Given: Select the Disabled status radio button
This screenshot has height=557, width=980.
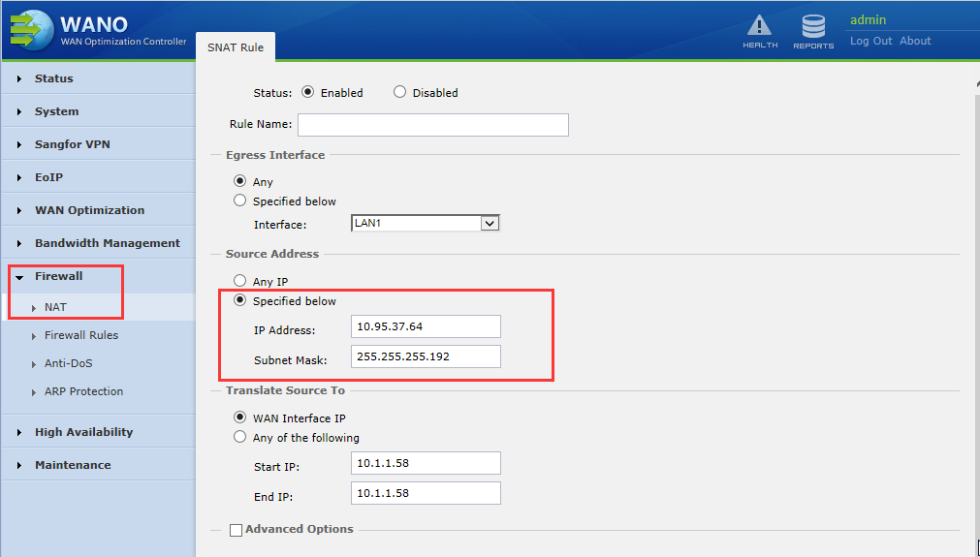Looking at the screenshot, I should tap(399, 93).
